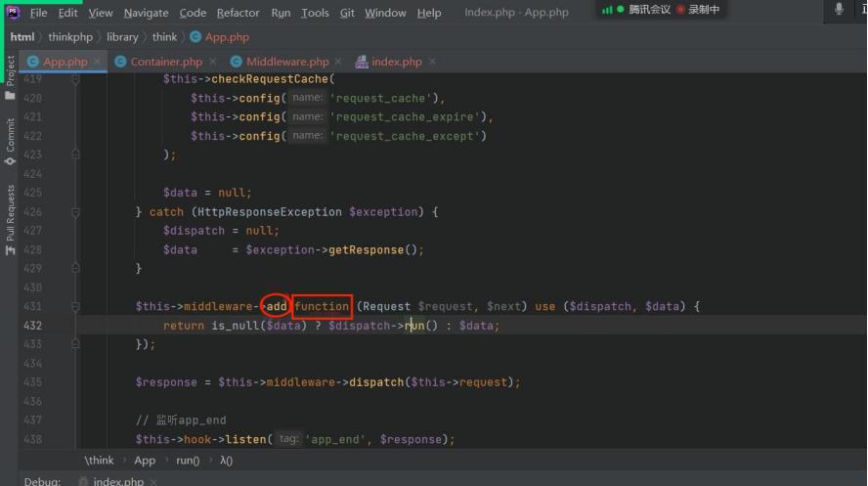Click \think in the editor breadcrumbs
The image size is (868, 486).
[x=99, y=461]
